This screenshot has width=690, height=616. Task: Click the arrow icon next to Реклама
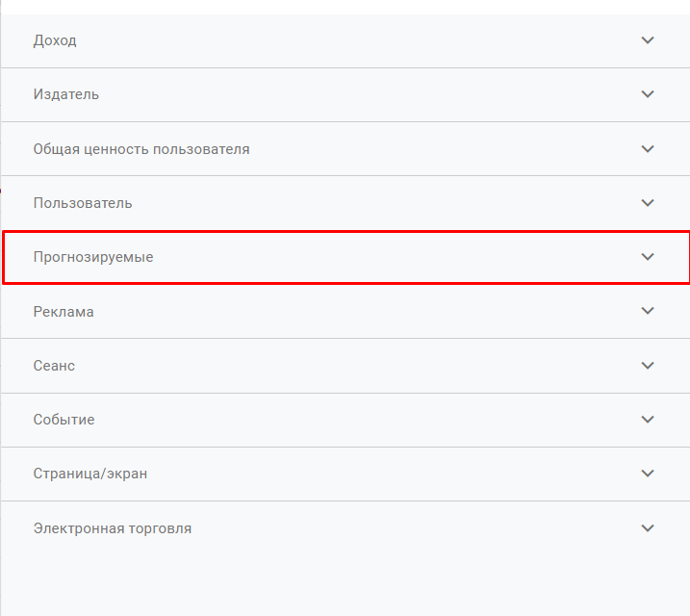648,311
